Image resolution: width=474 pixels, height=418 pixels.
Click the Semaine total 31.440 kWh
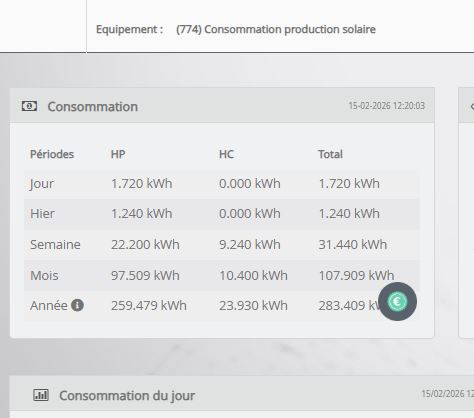pos(353,245)
